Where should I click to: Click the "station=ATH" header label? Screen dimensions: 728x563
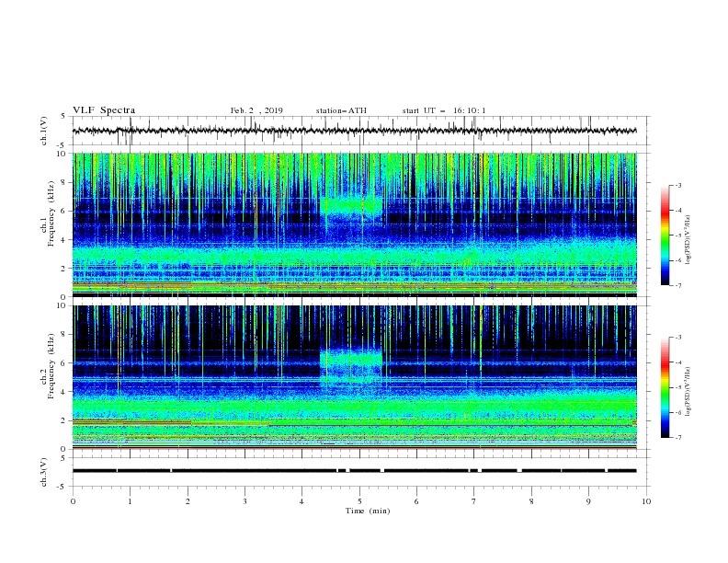tap(341, 110)
